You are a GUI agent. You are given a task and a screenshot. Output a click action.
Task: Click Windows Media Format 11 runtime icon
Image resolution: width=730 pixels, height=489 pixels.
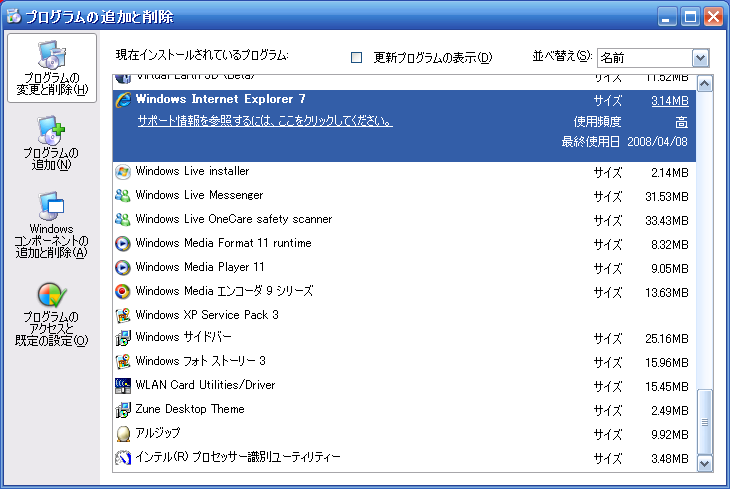[x=123, y=244]
